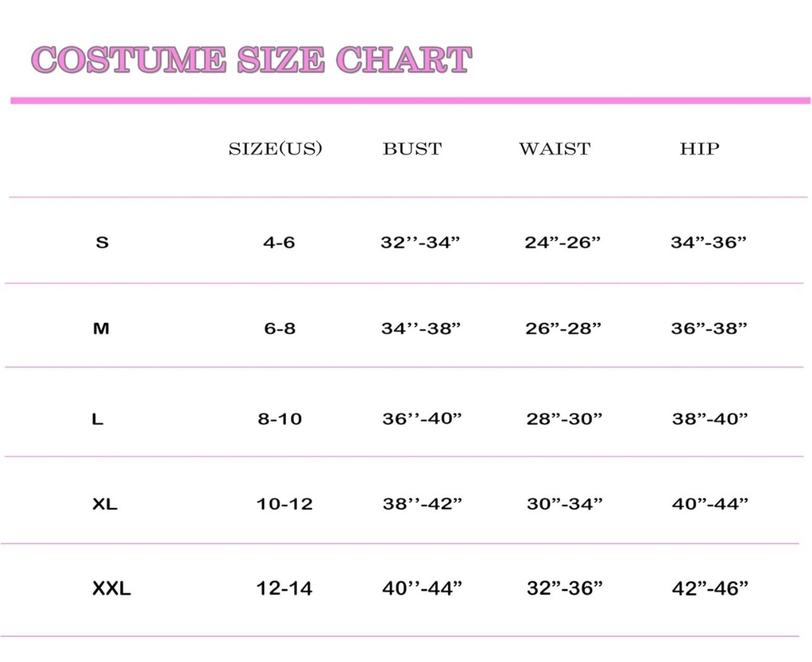Screen dimensions: 812x662
Task: Select the SIZE(US) column header
Action: pyautogui.click(x=275, y=149)
